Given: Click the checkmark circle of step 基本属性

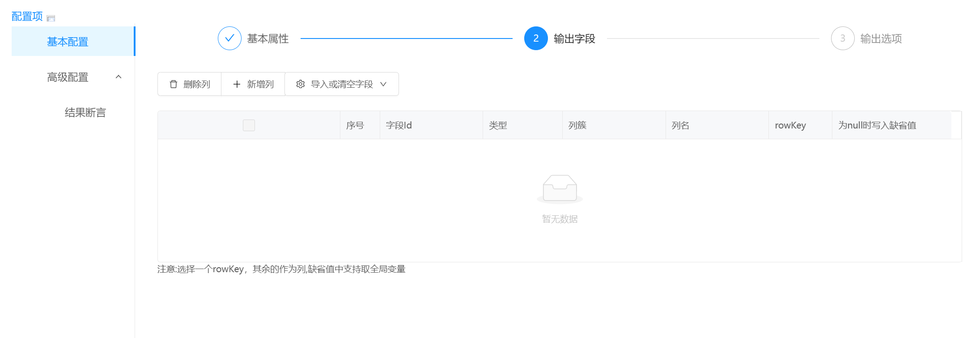Looking at the screenshot, I should 229,39.
